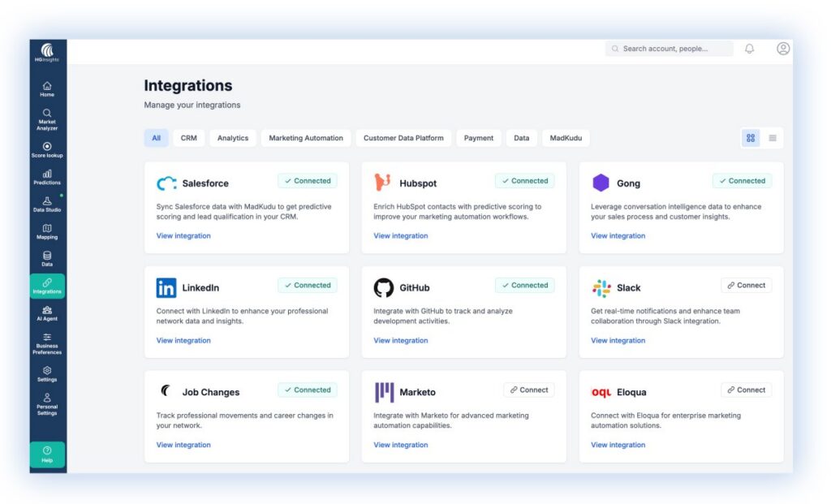The image size is (831, 504).
Task: Select Integrations in sidebar
Action: click(47, 286)
